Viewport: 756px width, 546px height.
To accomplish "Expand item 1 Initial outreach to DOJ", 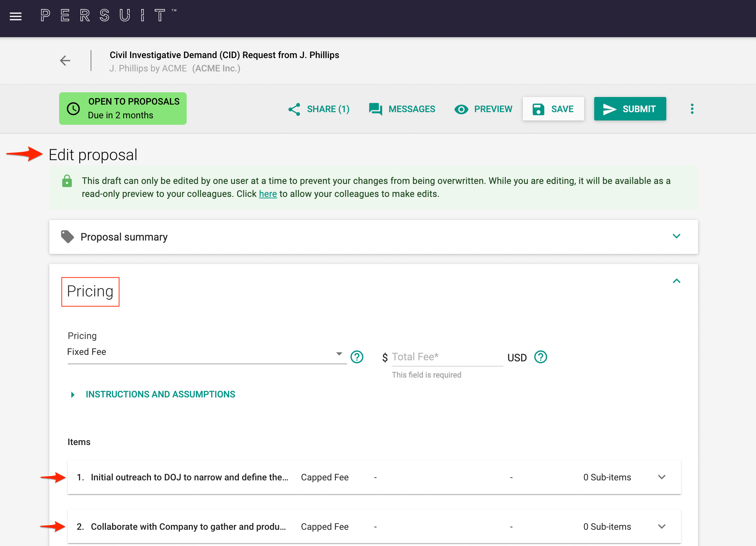I will [x=662, y=477].
